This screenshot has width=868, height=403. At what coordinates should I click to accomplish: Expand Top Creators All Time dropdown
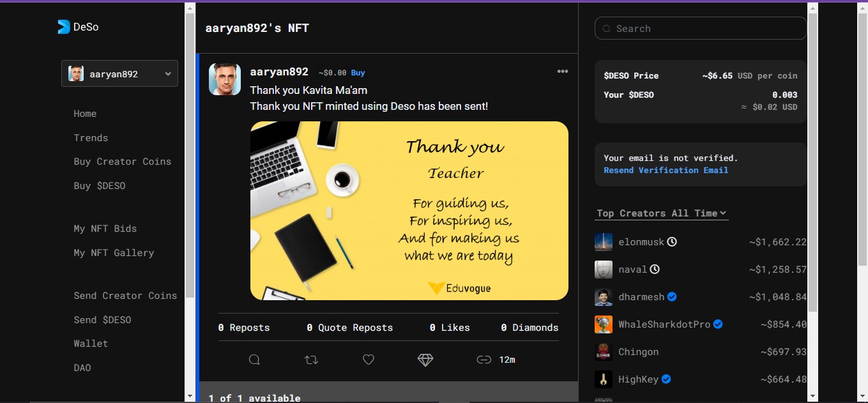coord(662,213)
